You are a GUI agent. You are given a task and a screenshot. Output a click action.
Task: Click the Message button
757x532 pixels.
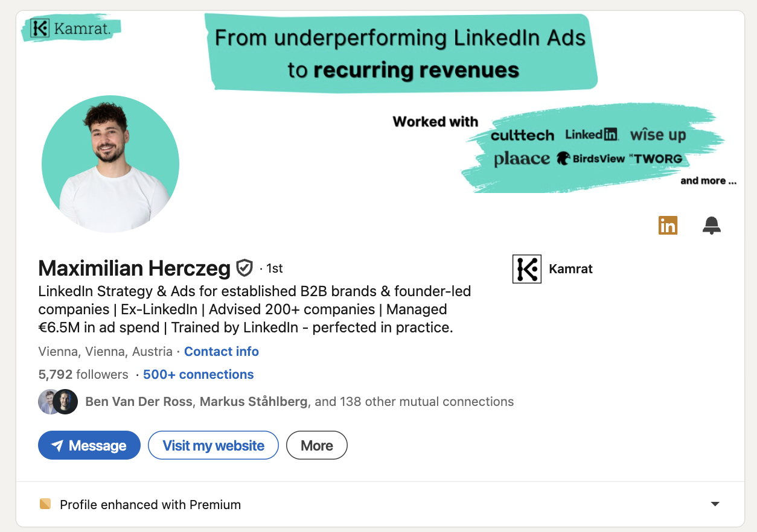[x=89, y=445]
